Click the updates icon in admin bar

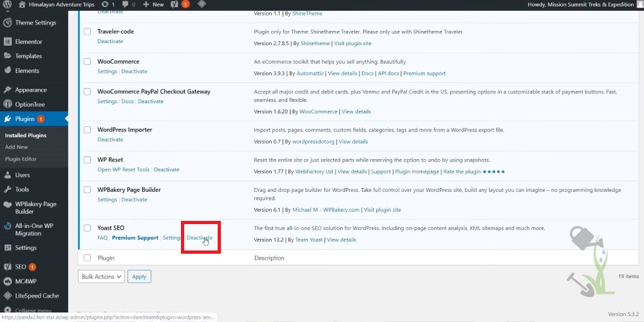tap(108, 5)
